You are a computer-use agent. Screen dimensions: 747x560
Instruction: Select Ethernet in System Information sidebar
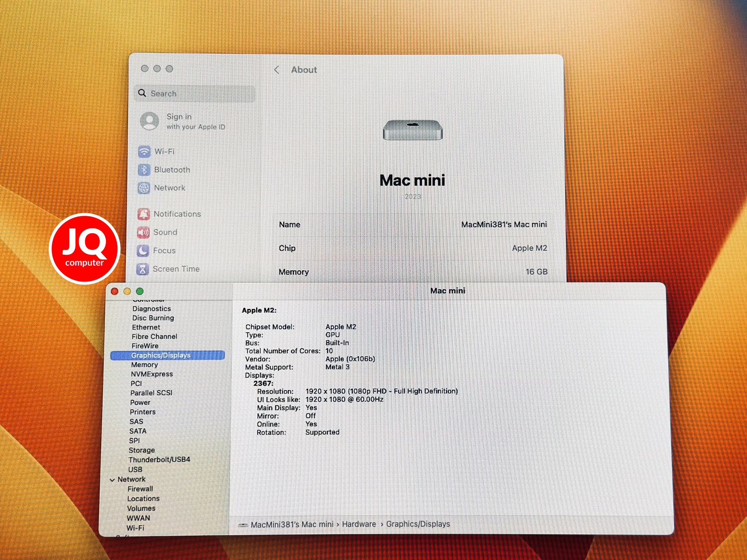146,327
